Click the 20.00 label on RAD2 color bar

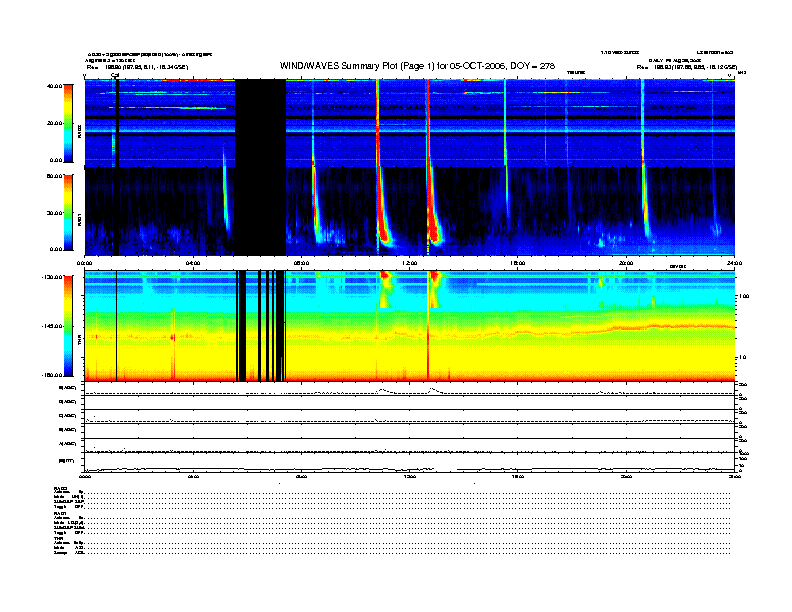tap(54, 123)
